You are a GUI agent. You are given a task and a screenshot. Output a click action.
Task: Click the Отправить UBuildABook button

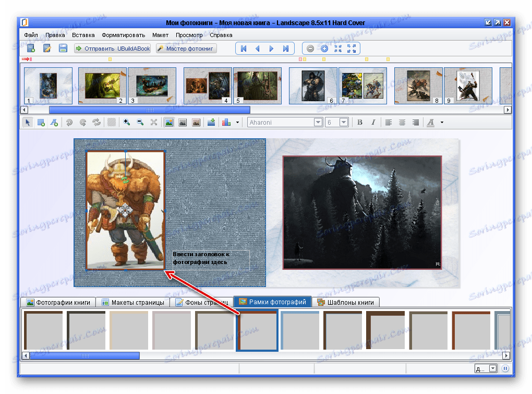point(113,49)
